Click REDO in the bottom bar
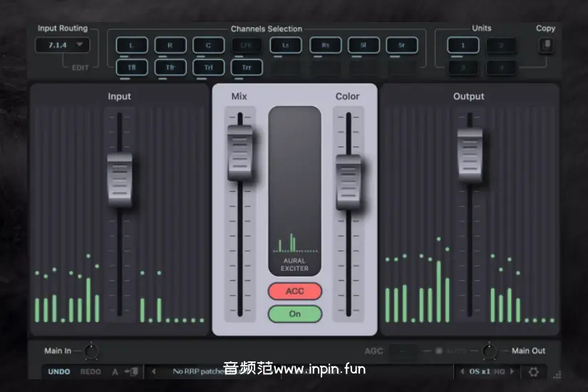Screen dimensions: 588x392 coord(91,372)
